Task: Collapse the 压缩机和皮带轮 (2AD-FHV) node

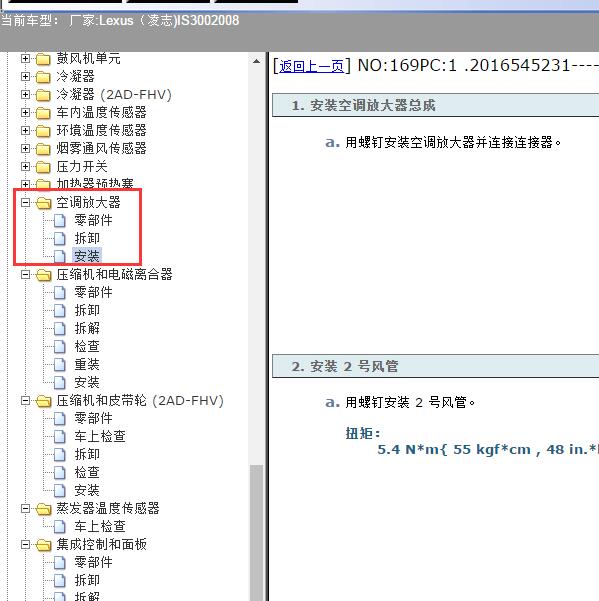Action: 25,401
